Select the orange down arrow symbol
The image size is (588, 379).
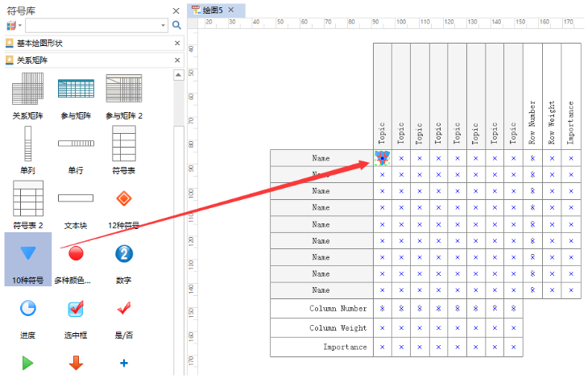click(76, 363)
